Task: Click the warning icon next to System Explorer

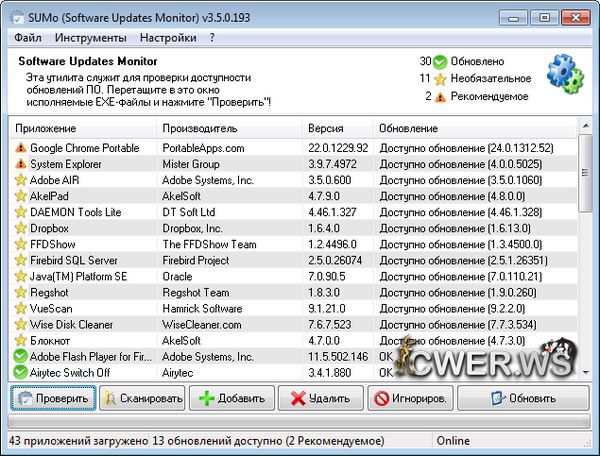Action: point(20,164)
